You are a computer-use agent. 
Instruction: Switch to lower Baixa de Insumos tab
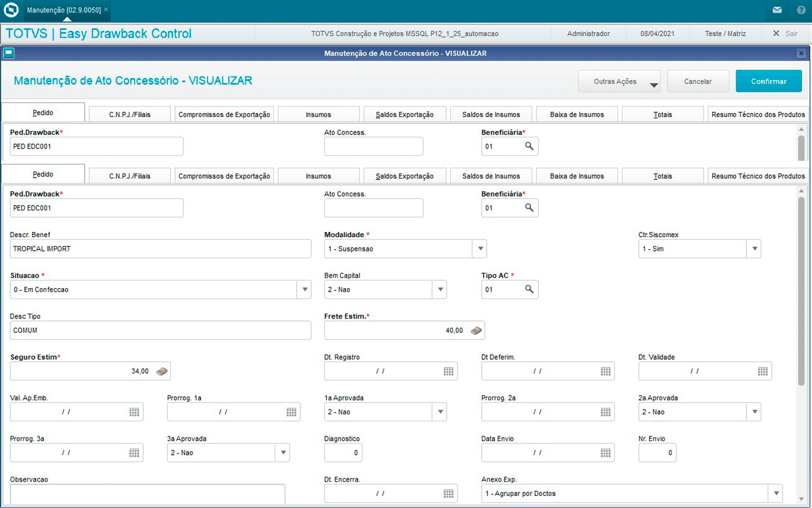[x=577, y=176]
